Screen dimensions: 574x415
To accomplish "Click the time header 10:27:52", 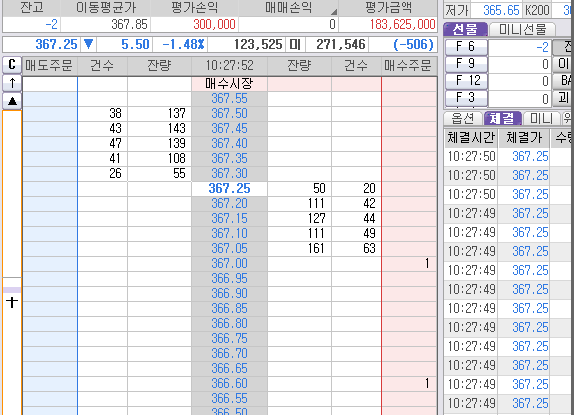I will 229,66.
